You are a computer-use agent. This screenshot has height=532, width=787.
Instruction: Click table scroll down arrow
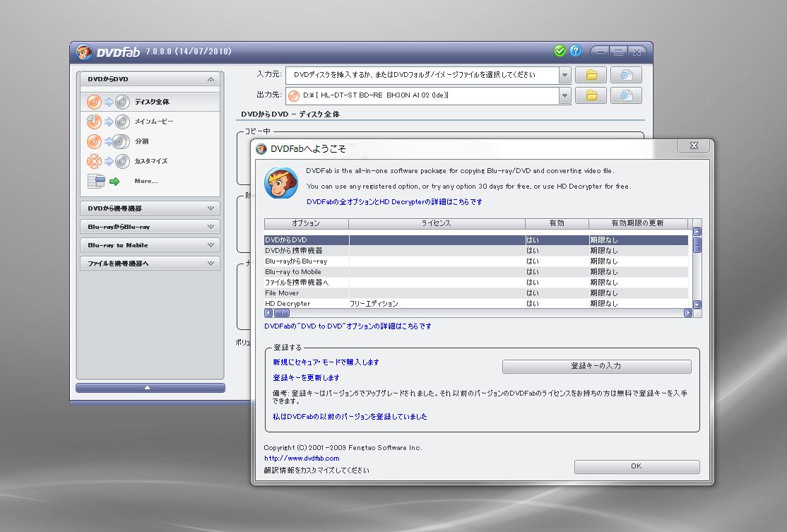(697, 304)
